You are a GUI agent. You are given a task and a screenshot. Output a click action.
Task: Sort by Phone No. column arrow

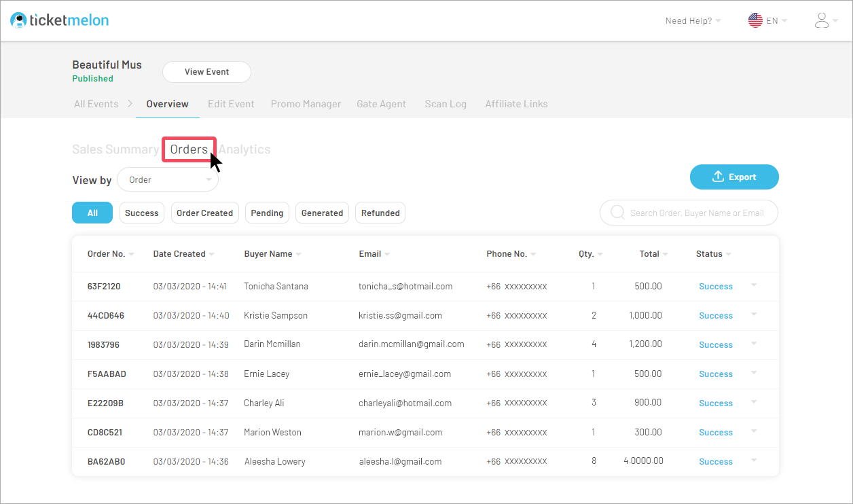point(533,254)
